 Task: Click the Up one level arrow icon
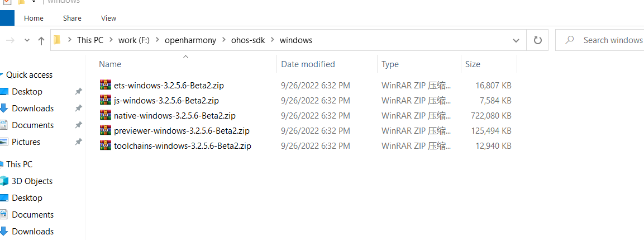click(41, 40)
